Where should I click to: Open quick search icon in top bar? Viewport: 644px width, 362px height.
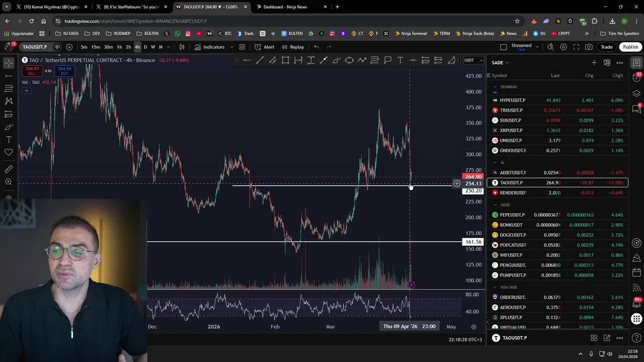[x=550, y=47]
